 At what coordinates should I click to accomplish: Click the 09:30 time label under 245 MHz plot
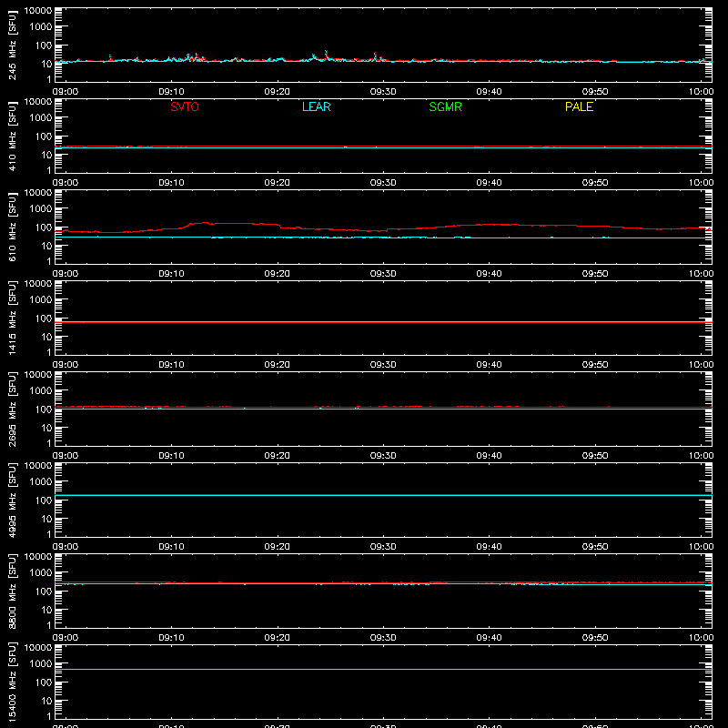click(383, 92)
